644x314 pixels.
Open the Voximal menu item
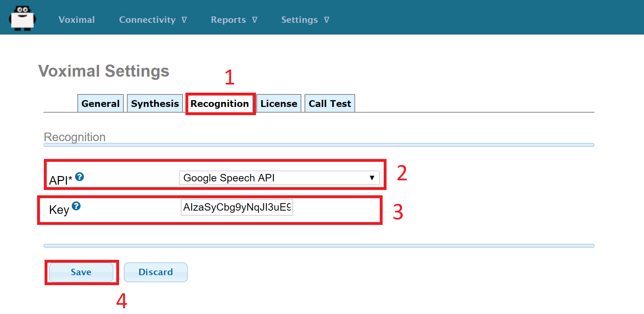[x=77, y=20]
